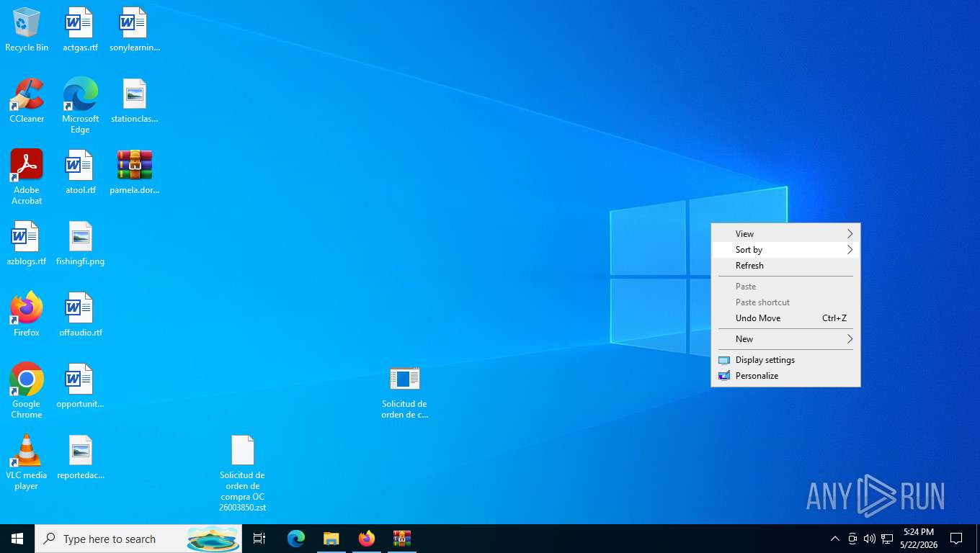The width and height of the screenshot is (980, 553).
Task: Open the Meet Now tray icon
Action: tap(852, 539)
